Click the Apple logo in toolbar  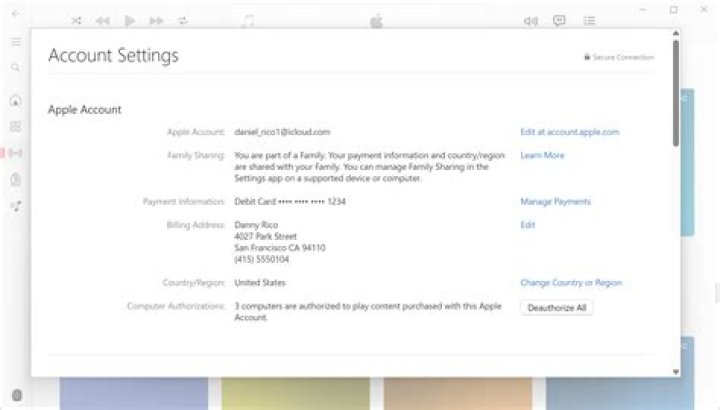(377, 21)
